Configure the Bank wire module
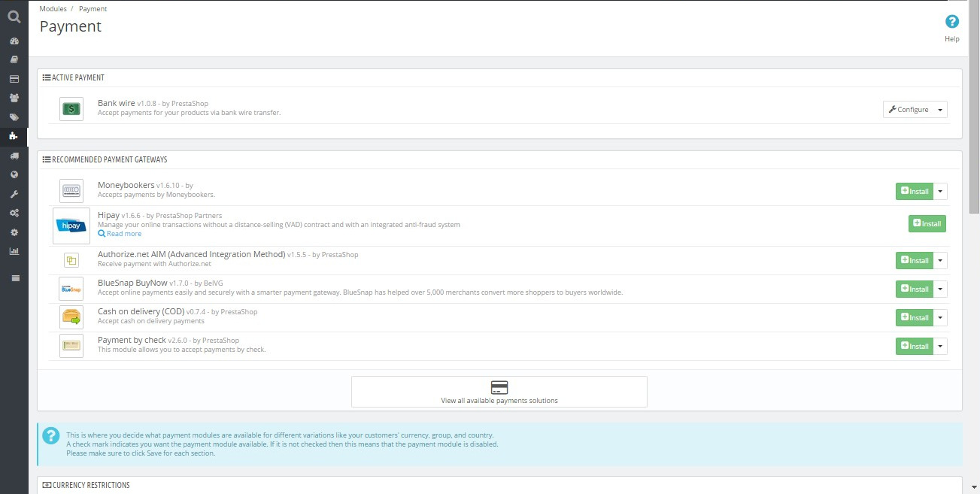This screenshot has height=494, width=980. click(x=909, y=110)
